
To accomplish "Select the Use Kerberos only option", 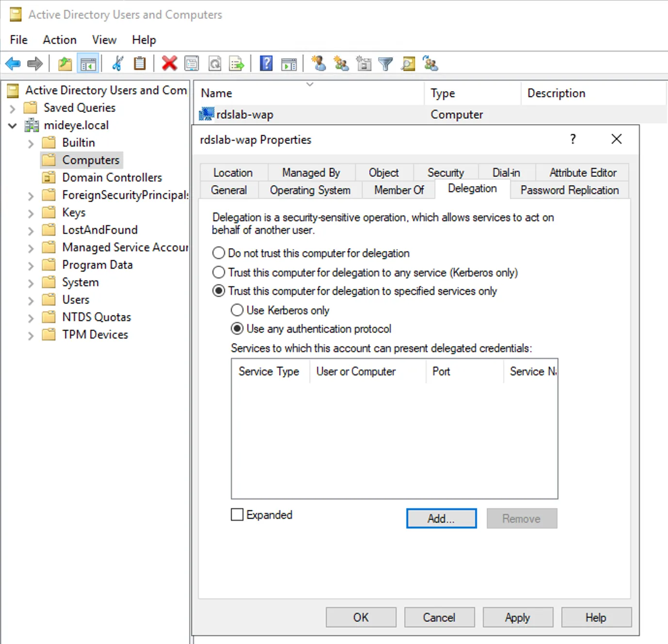I will (237, 310).
